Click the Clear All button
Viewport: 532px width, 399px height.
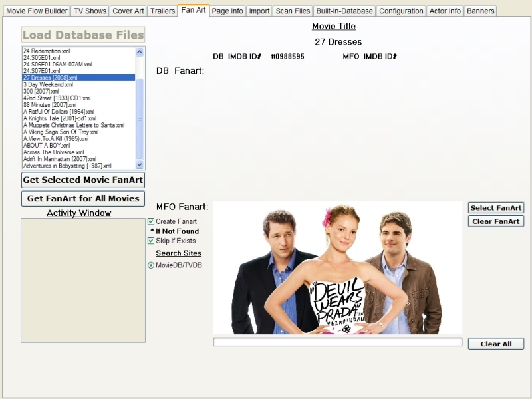click(x=495, y=344)
